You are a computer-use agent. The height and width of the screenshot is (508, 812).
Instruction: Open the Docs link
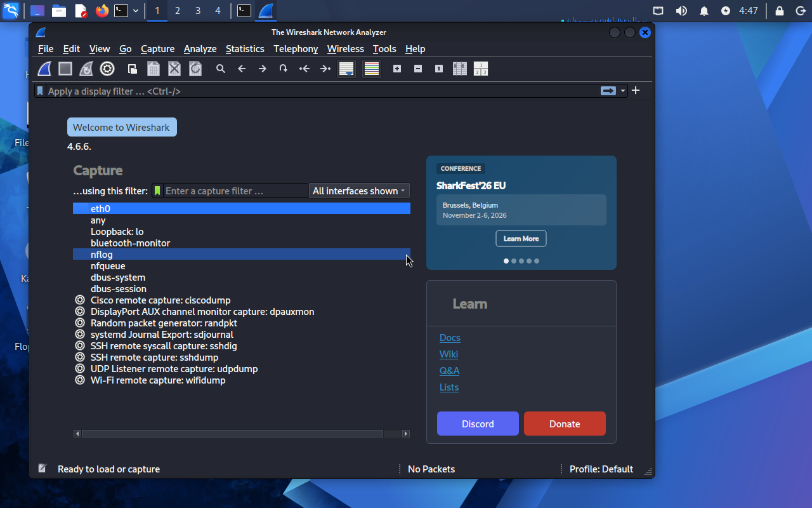(x=450, y=338)
